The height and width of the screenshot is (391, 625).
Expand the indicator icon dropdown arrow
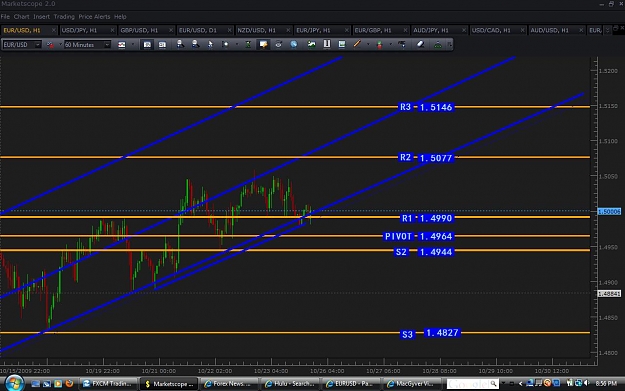(x=390, y=45)
